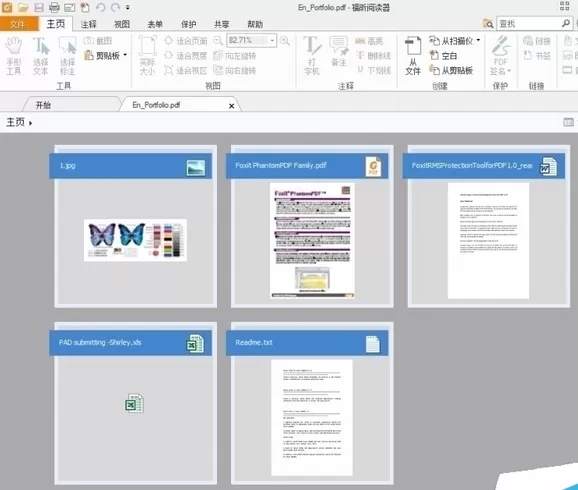Click the text file icon in Readme.txt header
This screenshot has width=578, height=490.
coord(372,344)
